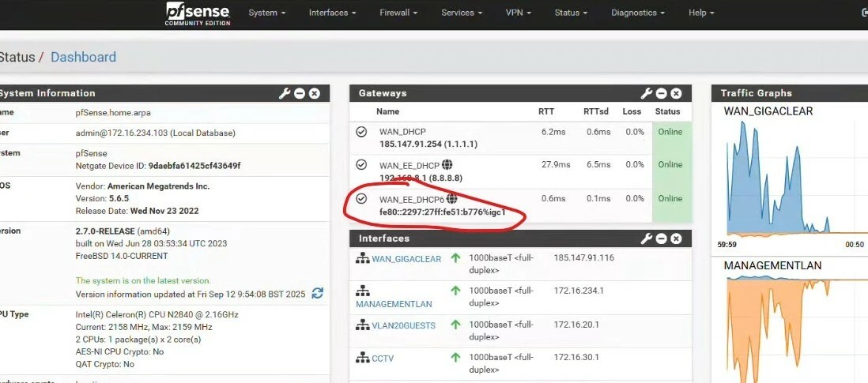Open the Status dropdown menu
The height and width of the screenshot is (383, 868).
(571, 13)
